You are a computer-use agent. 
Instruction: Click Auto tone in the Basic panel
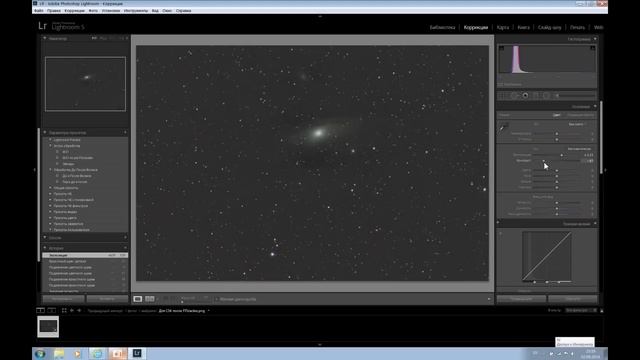[579, 149]
